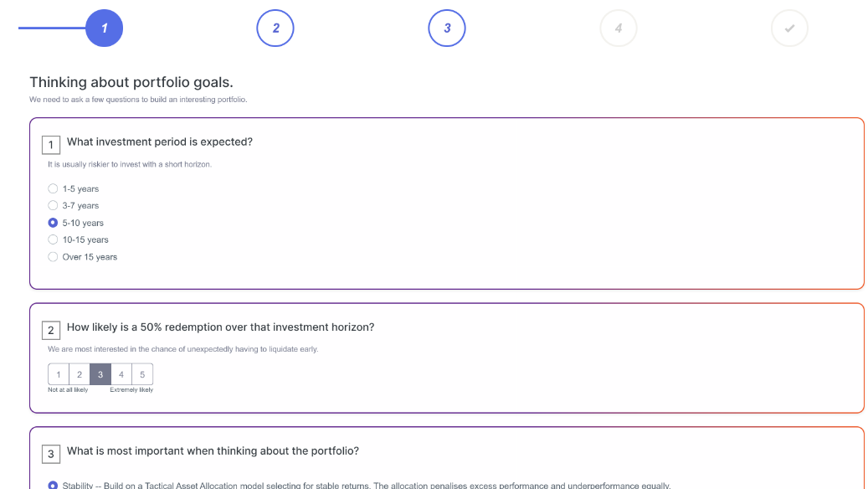Click question 1 number box
Screen dimensions: 868x489
[x=51, y=145]
